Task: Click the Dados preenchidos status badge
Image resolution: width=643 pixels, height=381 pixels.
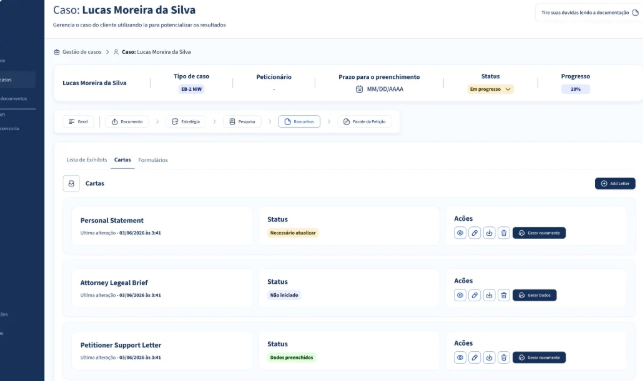Action: (x=292, y=358)
